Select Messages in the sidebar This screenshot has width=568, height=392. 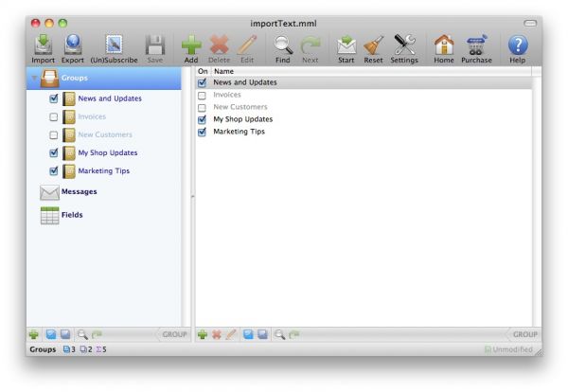[x=80, y=191]
